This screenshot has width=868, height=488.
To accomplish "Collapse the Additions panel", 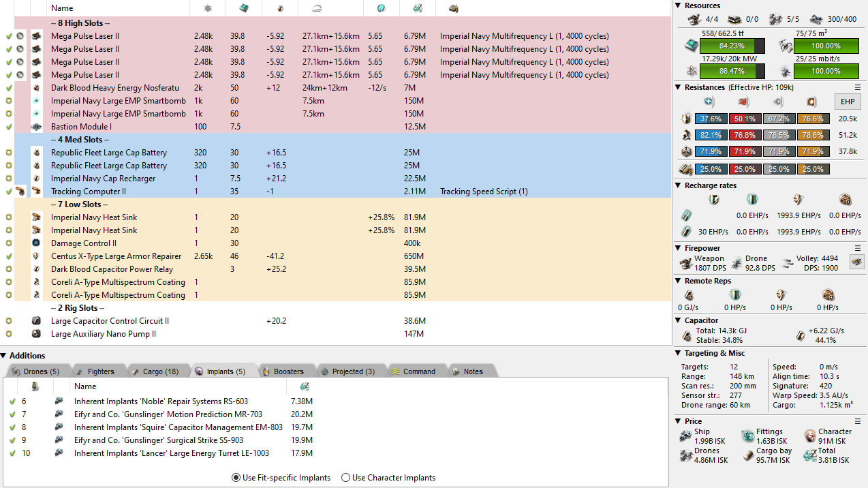I will coord(5,356).
